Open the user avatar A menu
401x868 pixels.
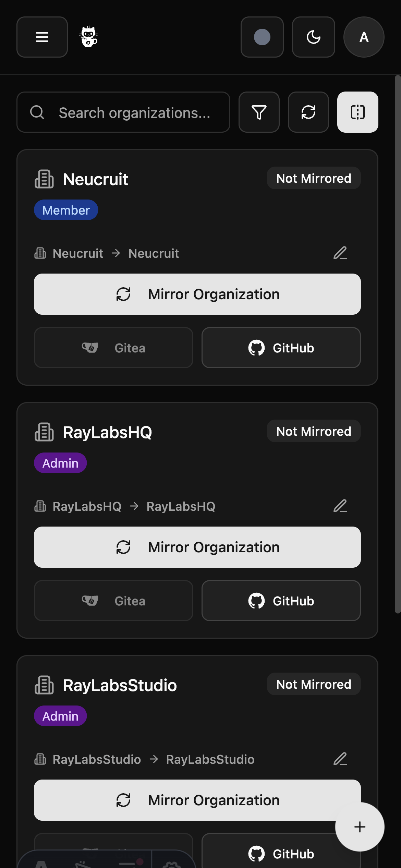pos(363,37)
